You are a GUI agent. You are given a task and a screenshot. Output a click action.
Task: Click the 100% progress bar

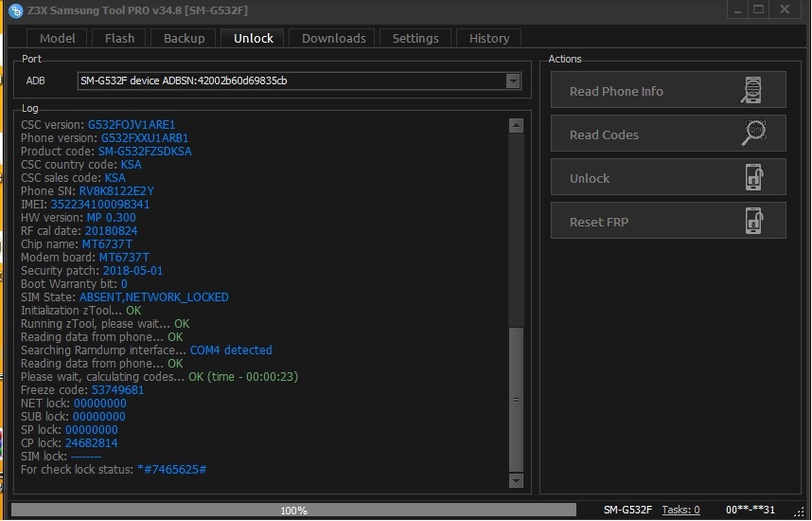(x=293, y=511)
